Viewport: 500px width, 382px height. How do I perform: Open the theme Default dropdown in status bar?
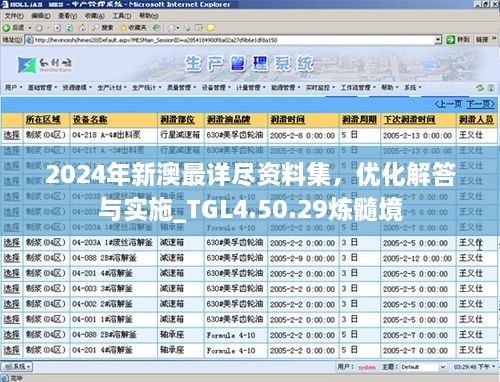point(443,367)
